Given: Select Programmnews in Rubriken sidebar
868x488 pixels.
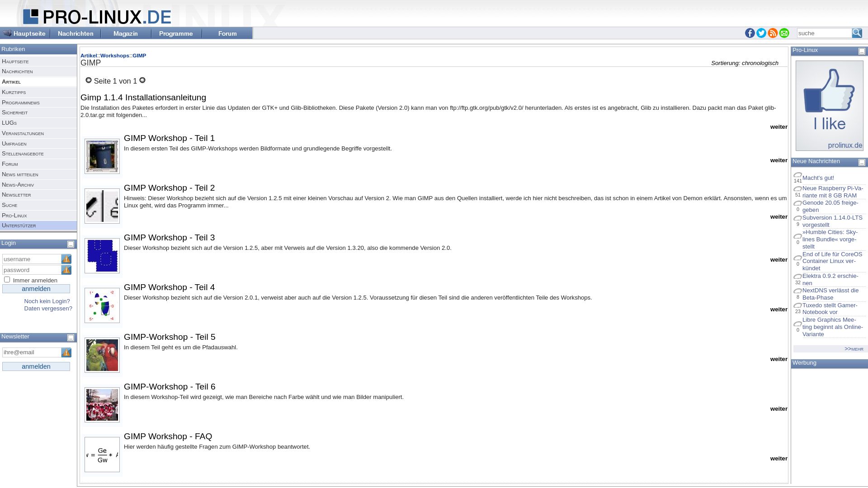Looking at the screenshot, I should [x=38, y=103].
